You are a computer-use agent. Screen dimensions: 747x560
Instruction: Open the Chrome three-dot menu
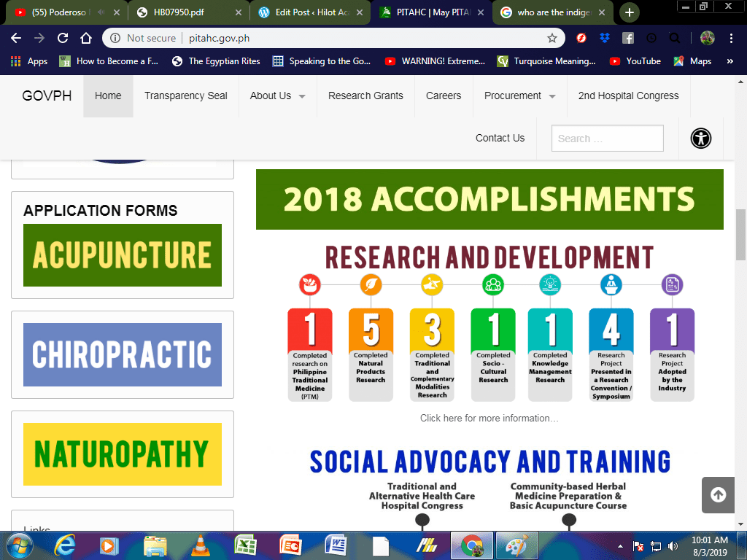click(x=731, y=38)
